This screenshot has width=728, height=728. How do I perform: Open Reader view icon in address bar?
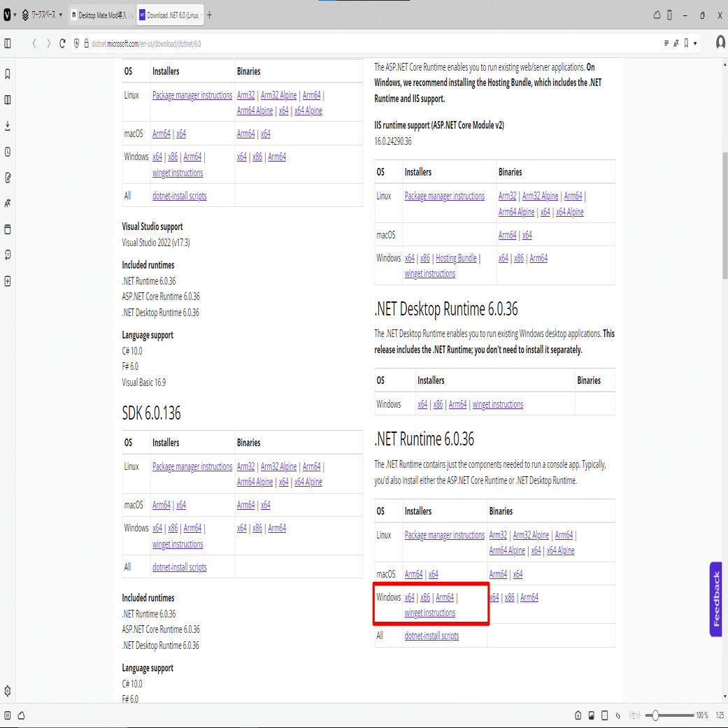pos(666,43)
